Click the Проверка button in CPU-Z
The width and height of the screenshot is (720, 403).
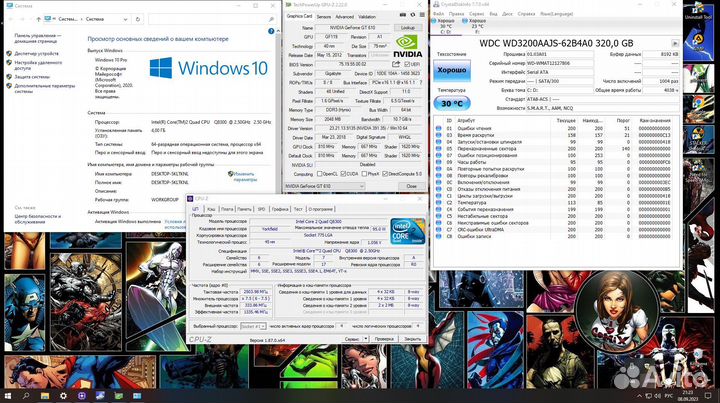pos(384,339)
